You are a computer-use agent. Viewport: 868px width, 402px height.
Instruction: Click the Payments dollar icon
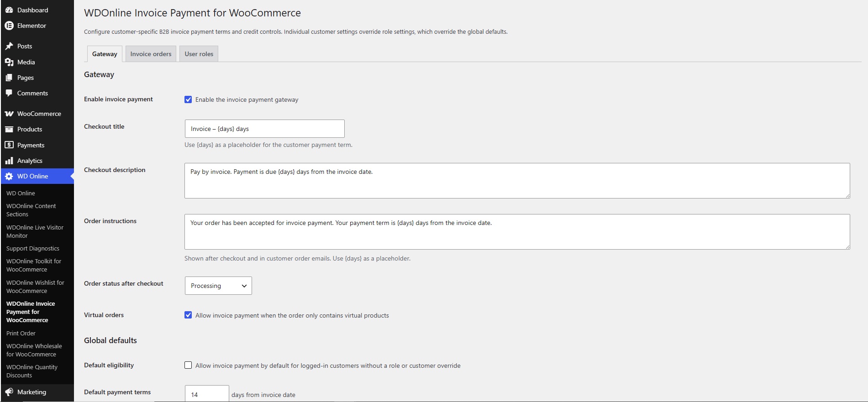click(x=9, y=145)
